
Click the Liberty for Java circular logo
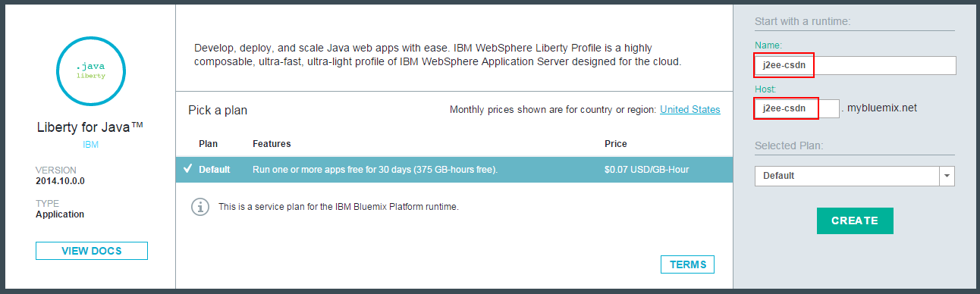tap(91, 70)
